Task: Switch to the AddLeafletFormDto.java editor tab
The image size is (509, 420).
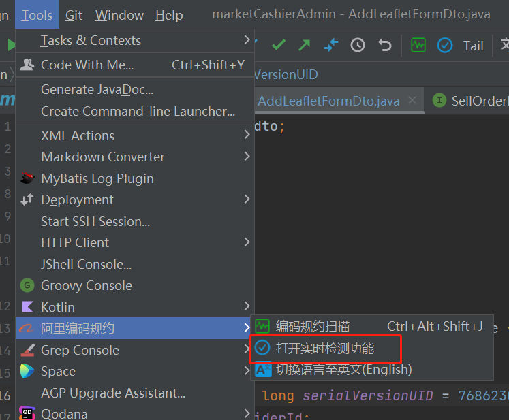Action: (328, 101)
